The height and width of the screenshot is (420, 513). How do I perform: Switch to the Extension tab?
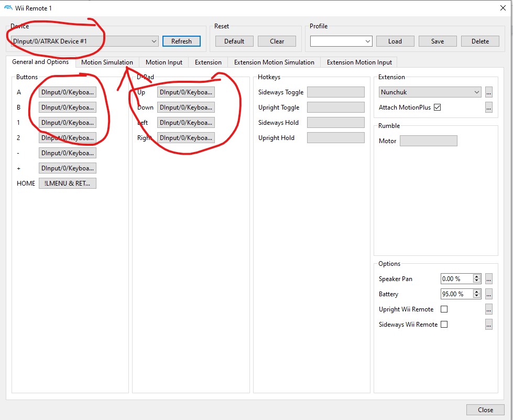tap(208, 62)
